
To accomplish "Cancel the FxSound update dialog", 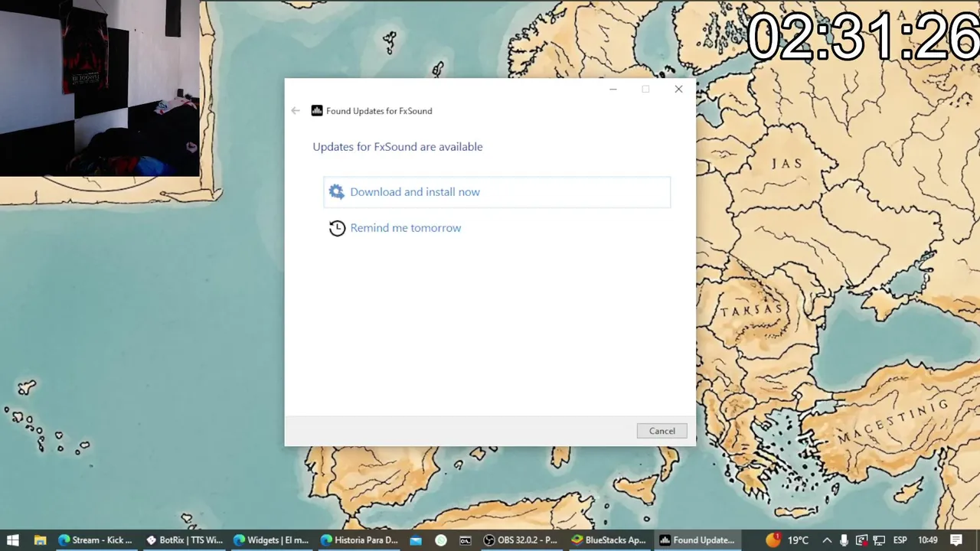I will point(661,431).
